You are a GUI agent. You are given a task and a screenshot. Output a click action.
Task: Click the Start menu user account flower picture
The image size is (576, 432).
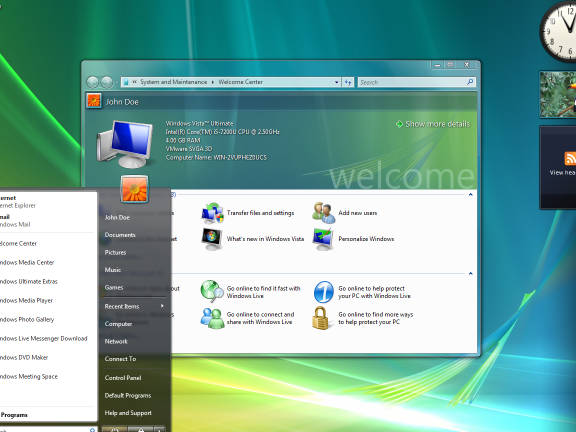point(134,189)
